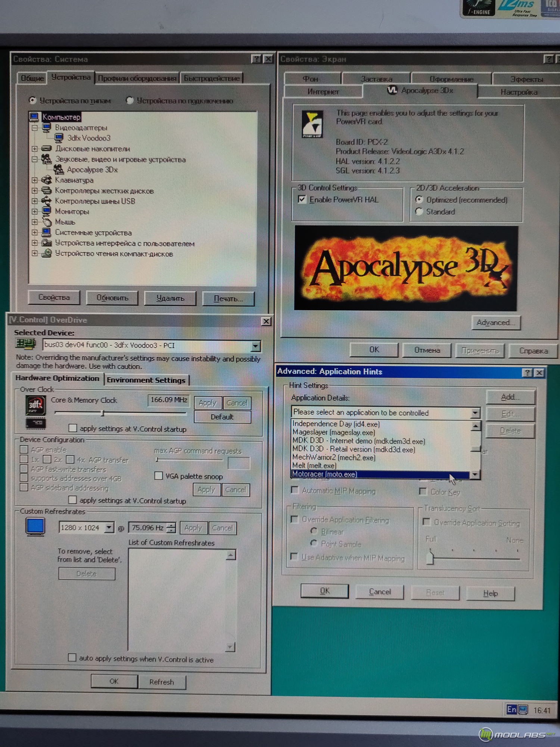
Task: Click the Мышь mouse icon
Action: tap(47, 222)
